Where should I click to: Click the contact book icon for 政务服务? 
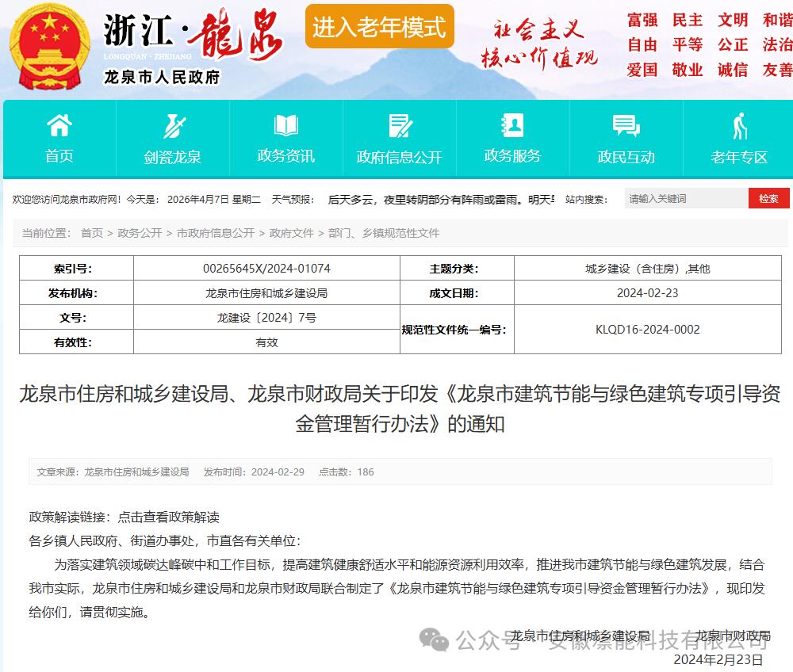pyautogui.click(x=512, y=125)
